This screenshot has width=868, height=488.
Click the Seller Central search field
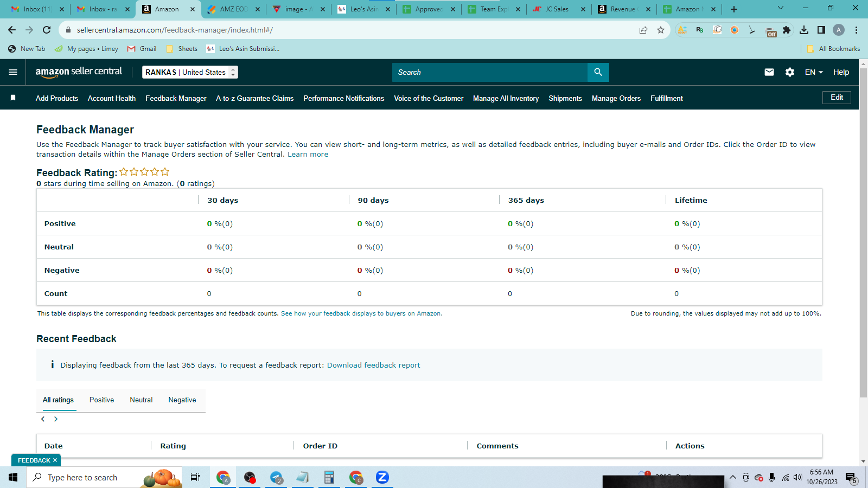(490, 72)
